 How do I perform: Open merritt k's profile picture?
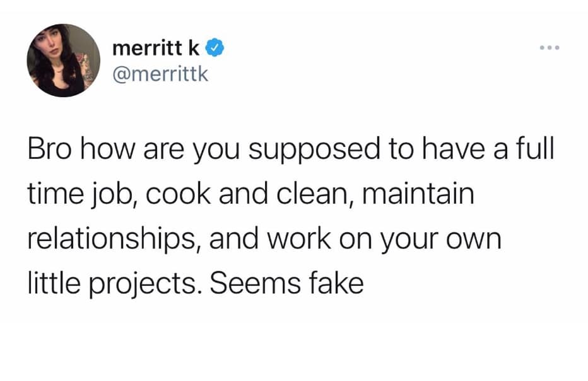pyautogui.click(x=63, y=61)
